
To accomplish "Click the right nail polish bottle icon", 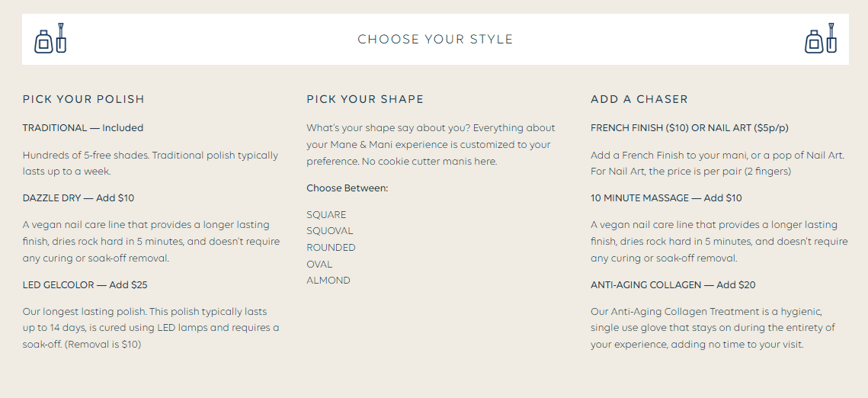I will pyautogui.click(x=821, y=39).
